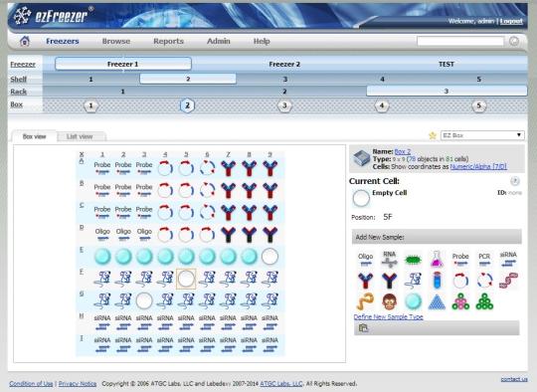Click the box icon next to Name
Screen dimensions: 537x392
[x=361, y=158]
